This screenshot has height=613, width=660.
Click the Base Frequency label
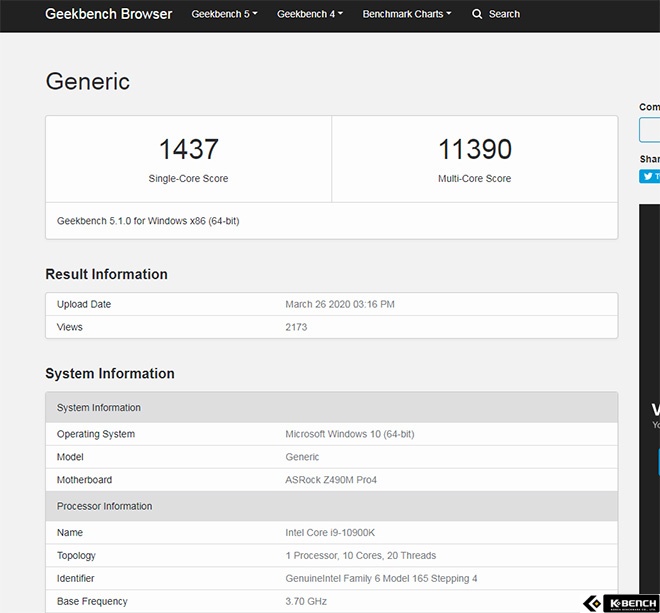pyautogui.click(x=92, y=602)
